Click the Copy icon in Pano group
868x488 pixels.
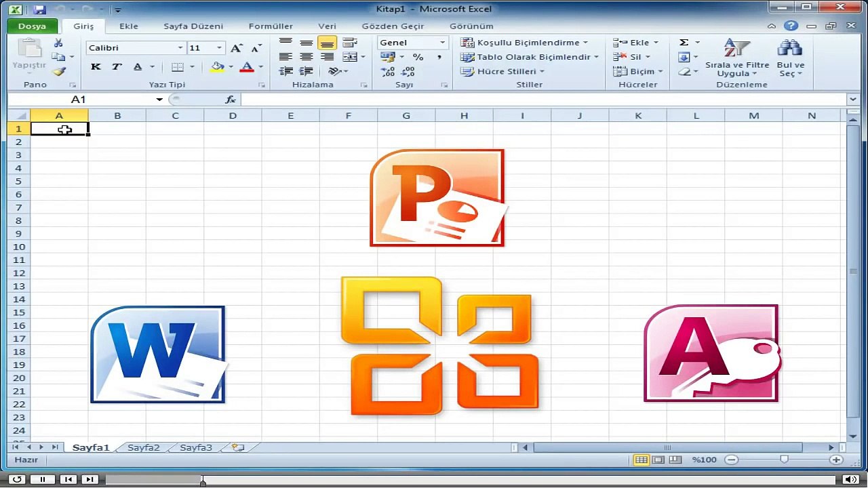coord(59,57)
